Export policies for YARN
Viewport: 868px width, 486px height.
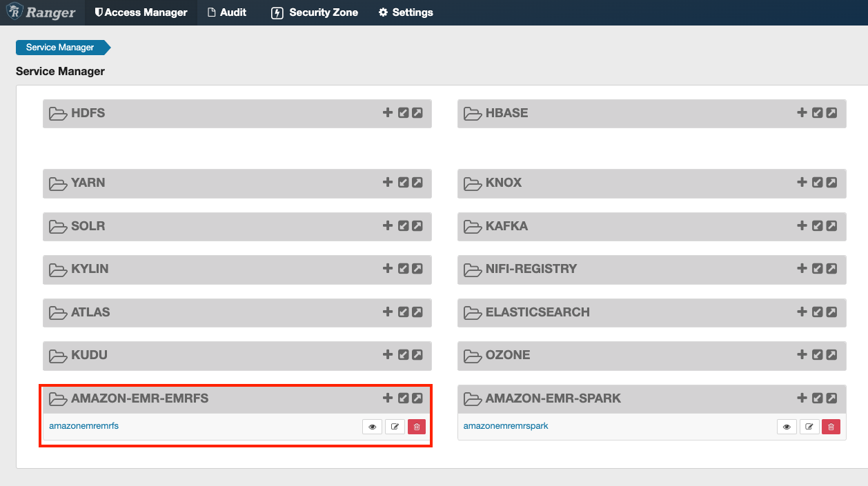tap(417, 183)
